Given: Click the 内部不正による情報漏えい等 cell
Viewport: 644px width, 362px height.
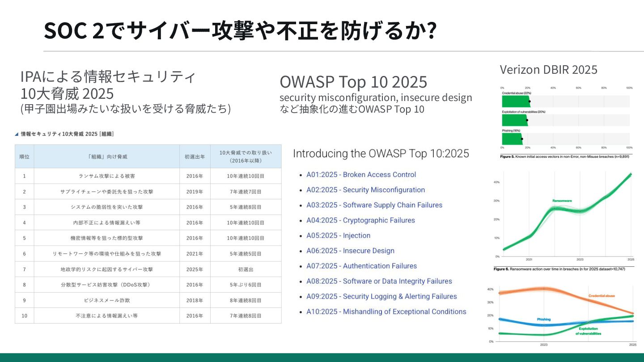Looking at the screenshot, I should [x=107, y=223].
